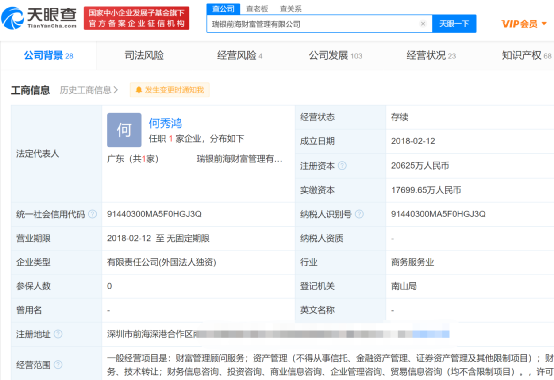Open the help icon next to 经营范围
The width and height of the screenshot is (554, 380).
[58, 364]
